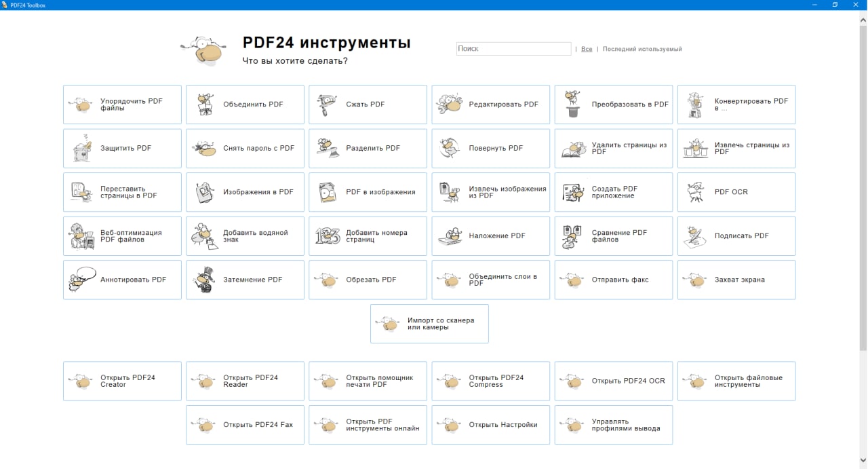Click Управлять профилями вывода tile
This screenshot has height=469, width=868.
(614, 425)
